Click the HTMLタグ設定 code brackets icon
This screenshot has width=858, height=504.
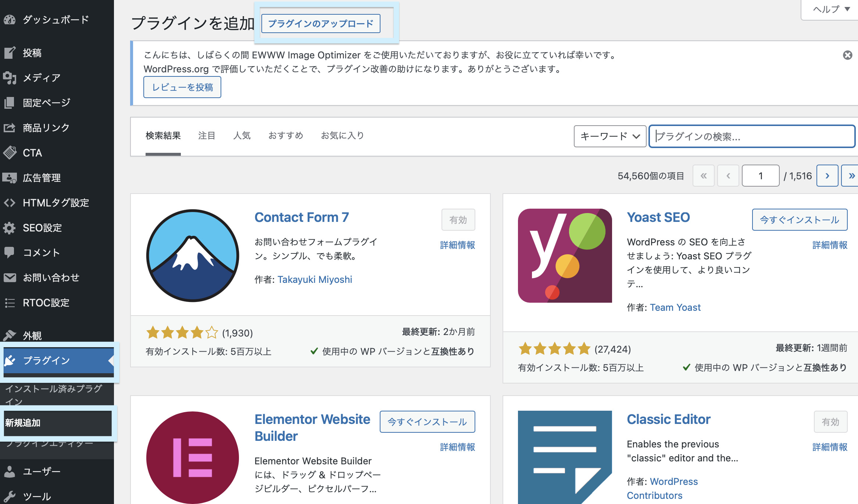pyautogui.click(x=10, y=203)
